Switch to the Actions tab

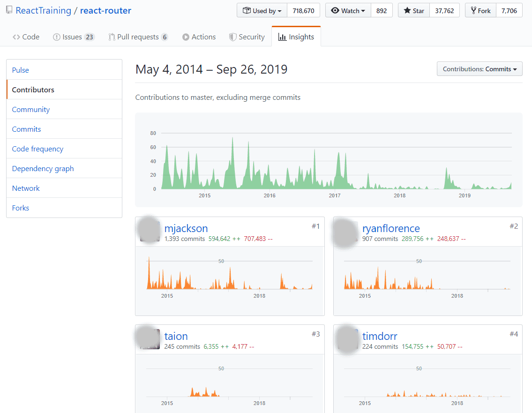point(199,37)
